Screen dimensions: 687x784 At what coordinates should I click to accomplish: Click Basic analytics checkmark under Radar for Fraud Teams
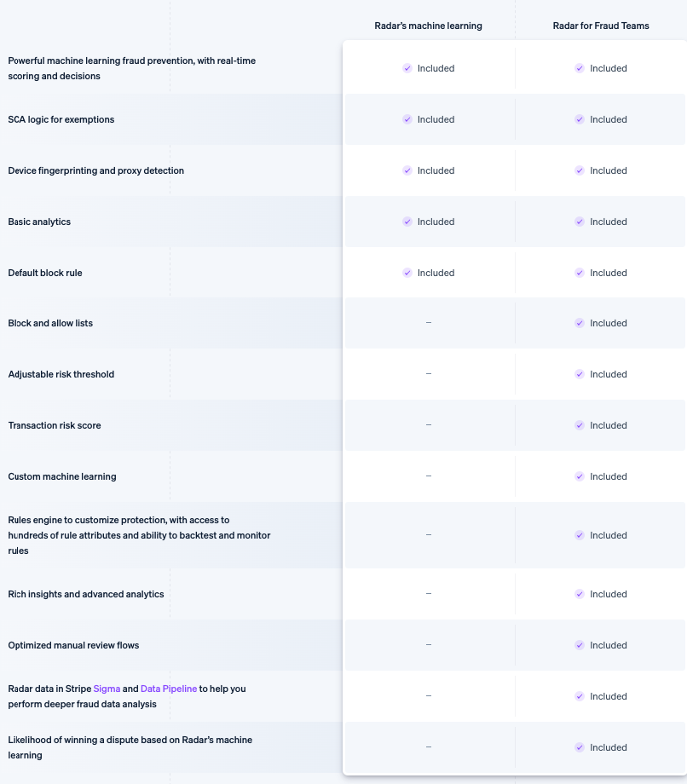point(580,222)
